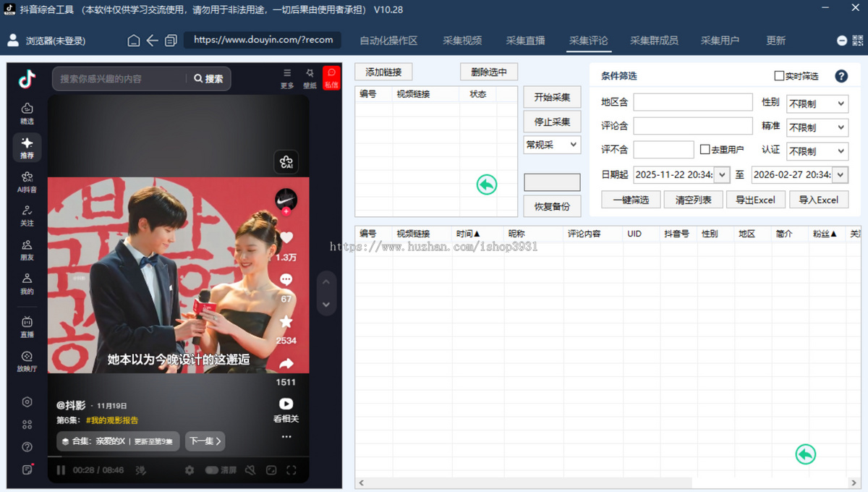Open the three-dot more options on video
868x492 pixels.
pos(286,436)
